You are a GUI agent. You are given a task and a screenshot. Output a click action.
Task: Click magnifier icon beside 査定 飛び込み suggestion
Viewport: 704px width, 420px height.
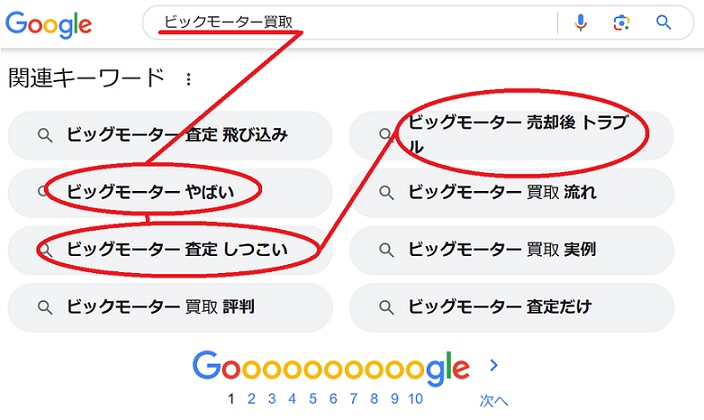[x=44, y=135]
